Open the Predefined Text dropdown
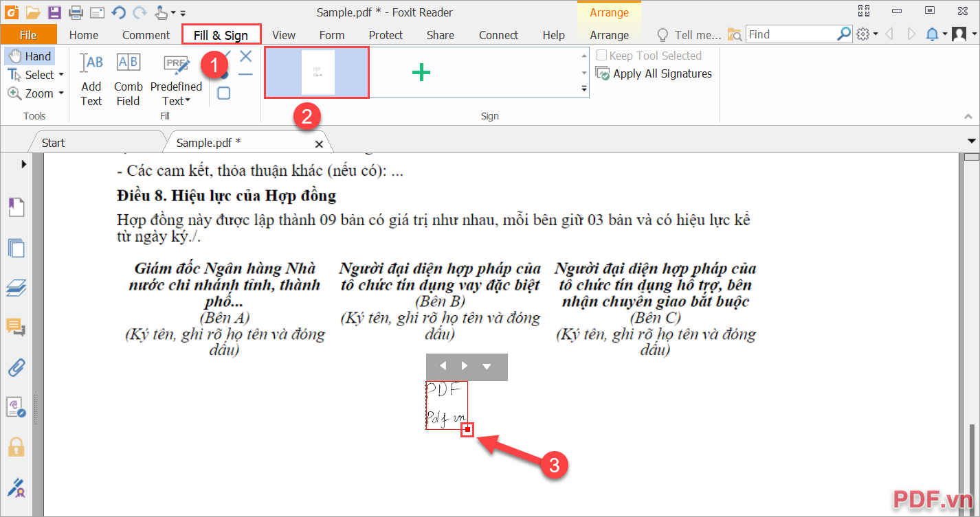 [176, 80]
